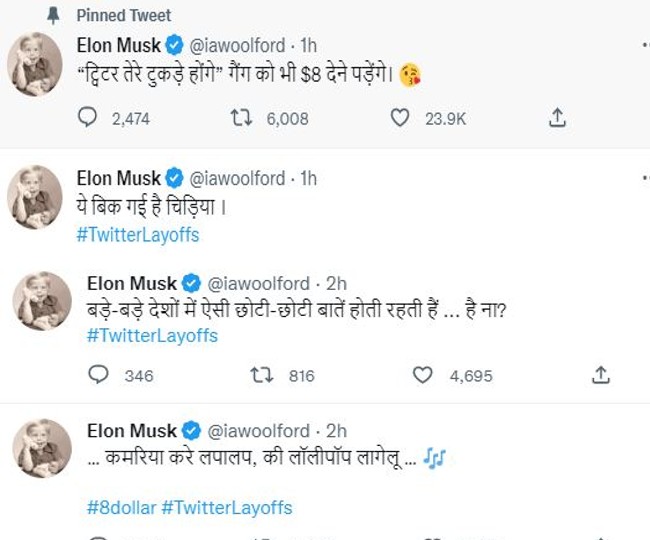Open the 2h timestamp on the बड़े-बड़े देशों tweet
Viewport: 650px width, 540px height.
tap(336, 283)
